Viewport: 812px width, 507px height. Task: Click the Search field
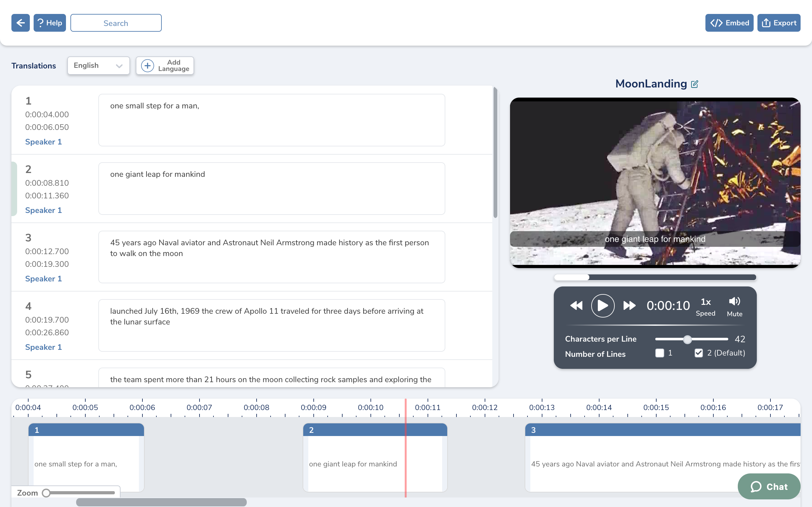coord(116,23)
